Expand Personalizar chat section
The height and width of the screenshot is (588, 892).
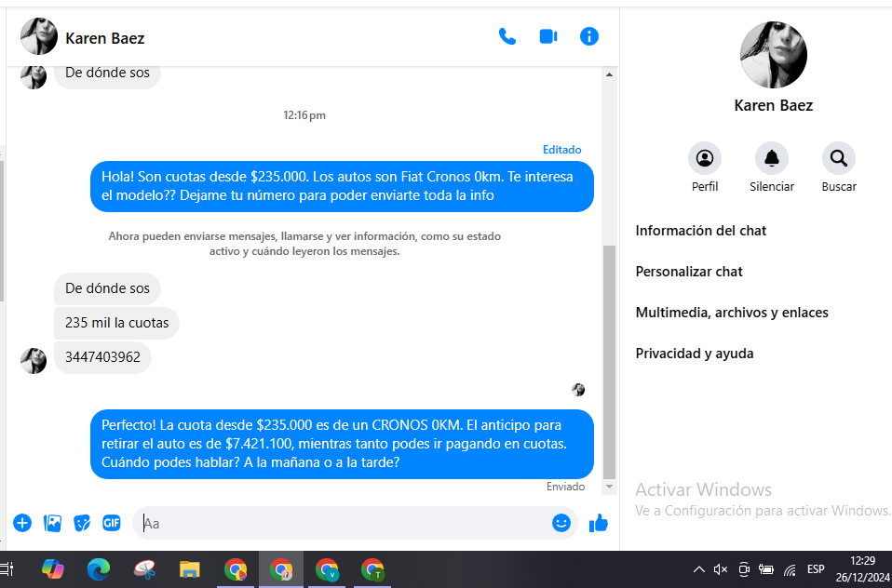point(689,272)
